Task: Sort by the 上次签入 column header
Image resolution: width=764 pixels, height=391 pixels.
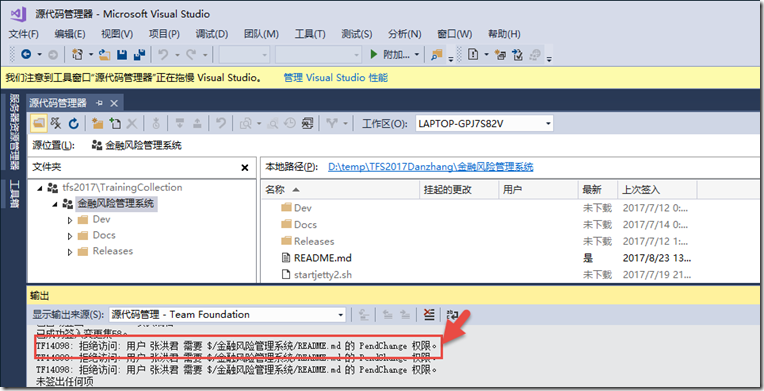Action: pos(658,190)
